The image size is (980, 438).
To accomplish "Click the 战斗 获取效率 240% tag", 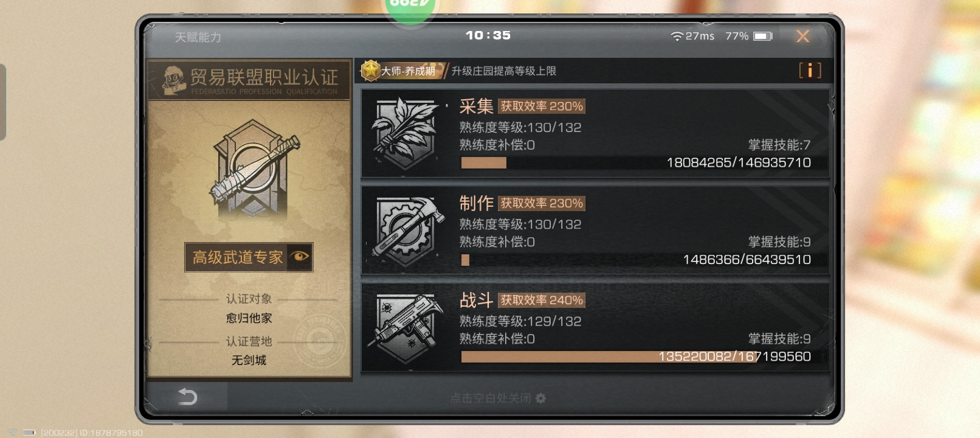I will pyautogui.click(x=542, y=300).
